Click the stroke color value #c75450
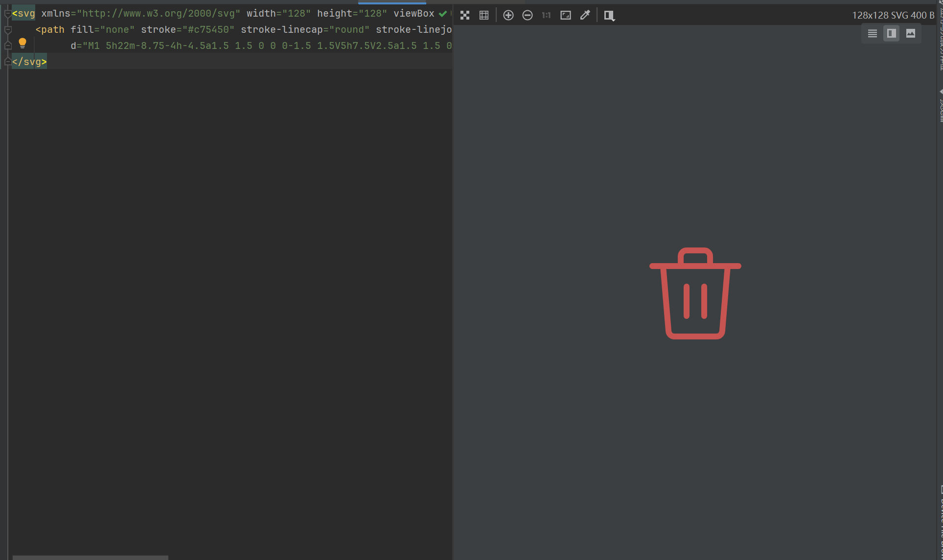This screenshot has width=943, height=560. 208,30
